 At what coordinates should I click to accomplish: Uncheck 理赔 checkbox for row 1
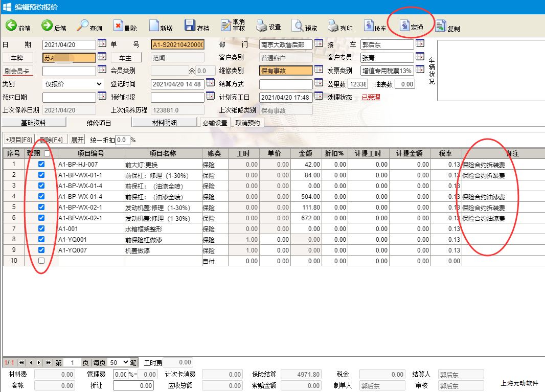pos(41,165)
